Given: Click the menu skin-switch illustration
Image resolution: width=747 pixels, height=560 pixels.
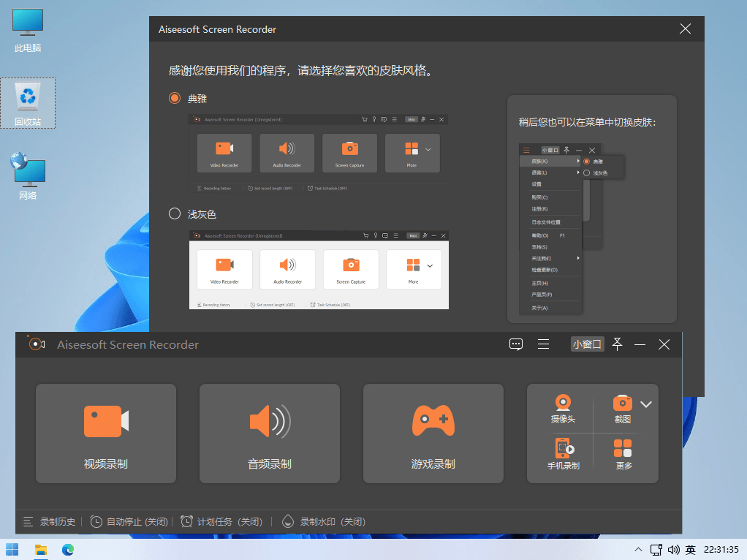Looking at the screenshot, I should (x=571, y=228).
